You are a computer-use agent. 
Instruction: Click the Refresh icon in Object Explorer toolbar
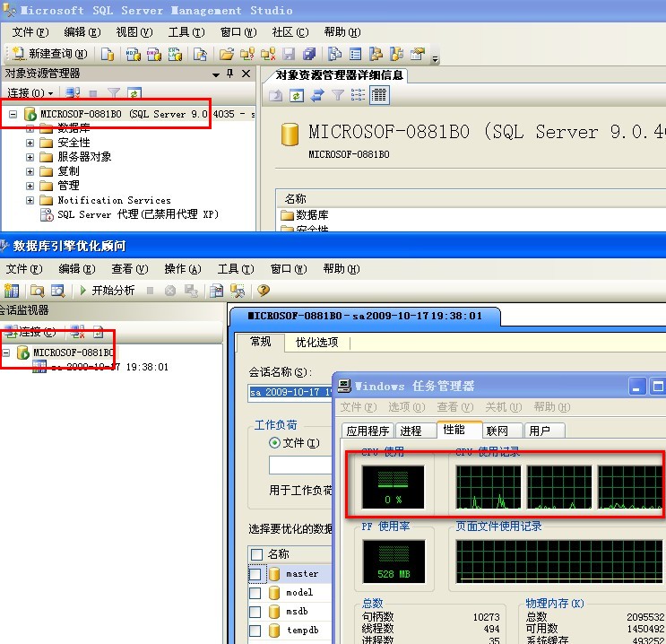pos(134,92)
